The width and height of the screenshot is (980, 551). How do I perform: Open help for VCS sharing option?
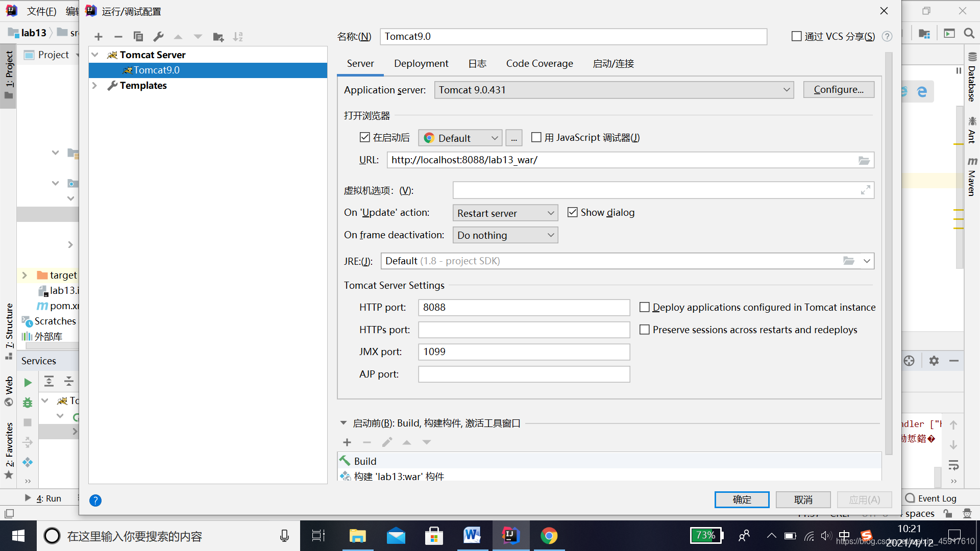pyautogui.click(x=887, y=36)
